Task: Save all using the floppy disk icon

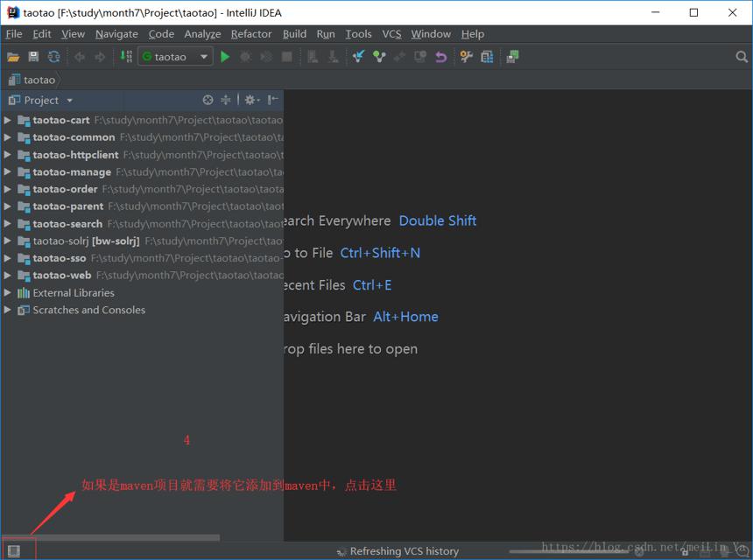Action: 33,57
